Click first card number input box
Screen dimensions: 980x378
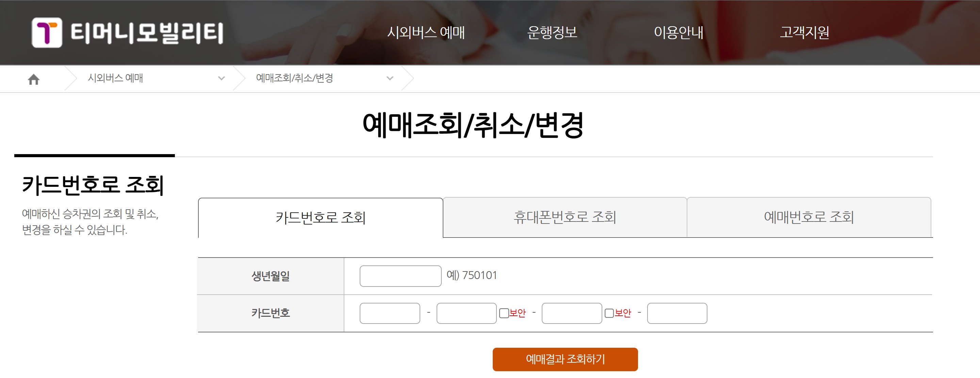(390, 313)
